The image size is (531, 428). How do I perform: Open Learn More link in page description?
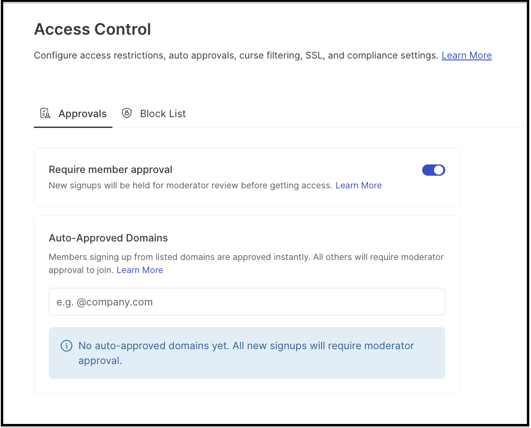click(x=466, y=56)
